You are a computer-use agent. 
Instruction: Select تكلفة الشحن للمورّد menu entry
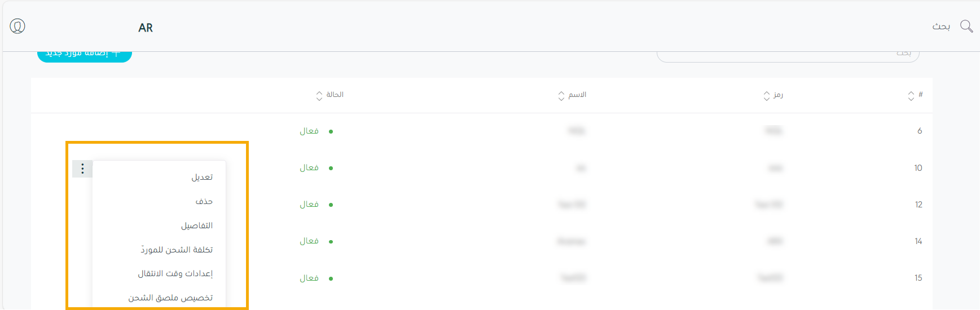pyautogui.click(x=177, y=250)
